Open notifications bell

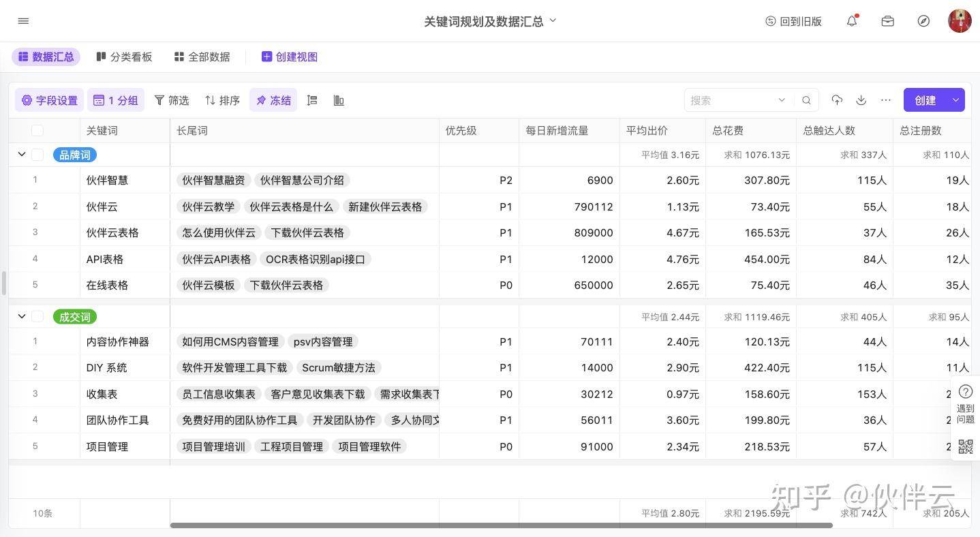(x=852, y=21)
